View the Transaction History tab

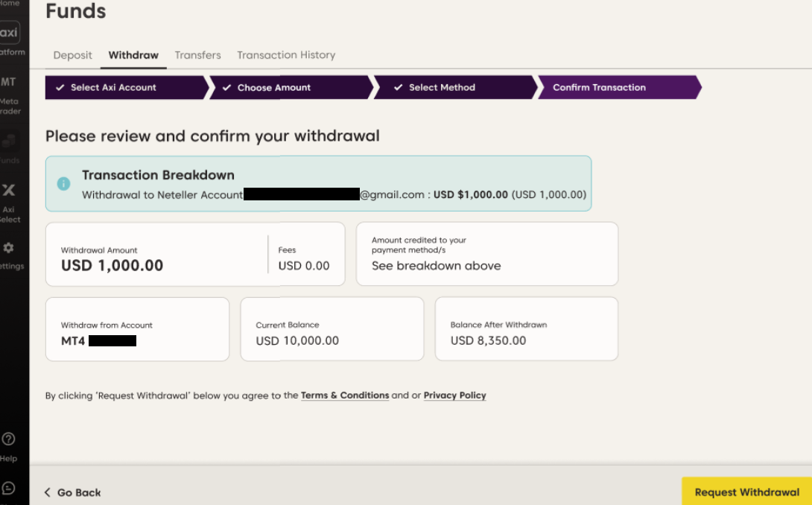[x=286, y=55]
